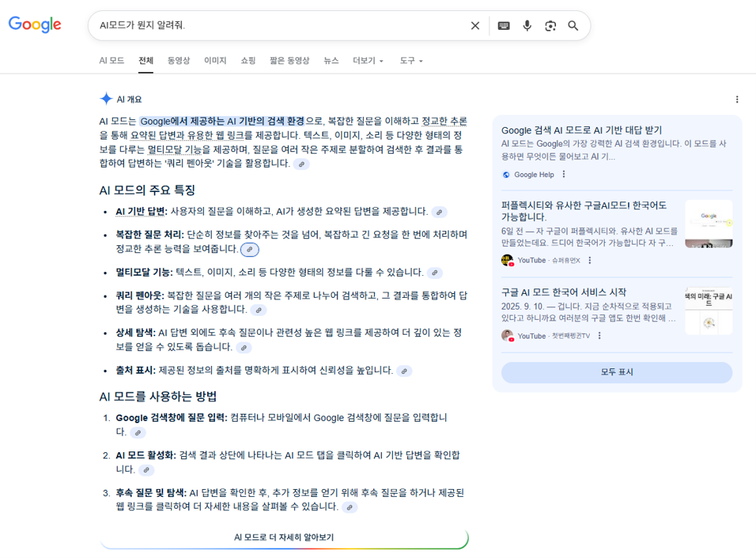Click the 구글 AI 모드 한국어 서비스 video thumbnail

(x=709, y=311)
